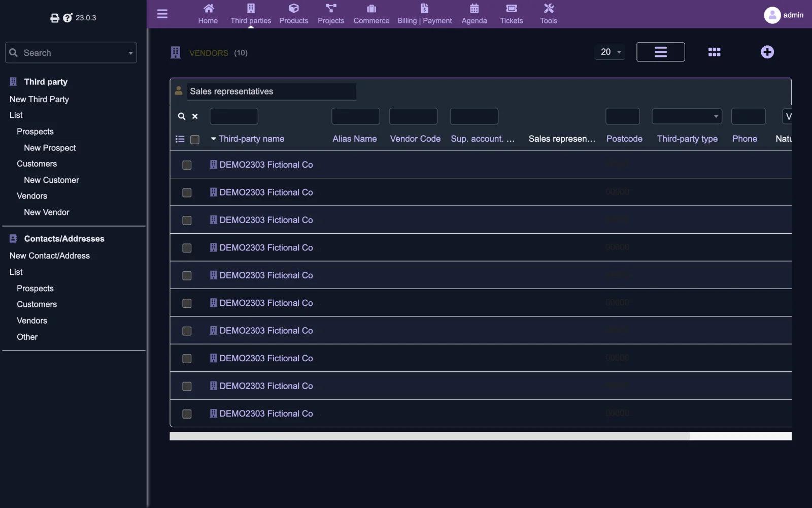Switch to kanban grid view icon
Image resolution: width=812 pixels, height=508 pixels.
point(714,52)
